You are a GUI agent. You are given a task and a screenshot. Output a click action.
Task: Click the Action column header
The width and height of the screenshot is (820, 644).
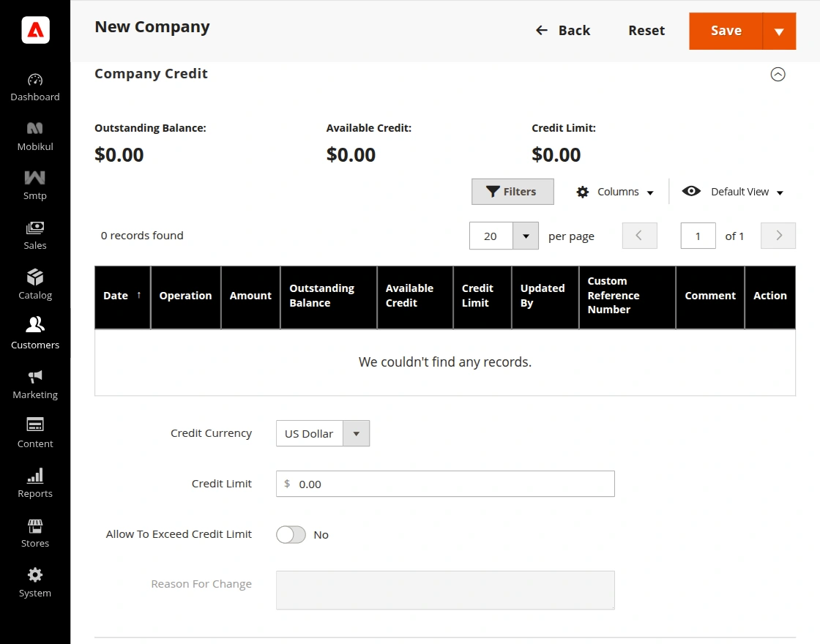coord(769,297)
